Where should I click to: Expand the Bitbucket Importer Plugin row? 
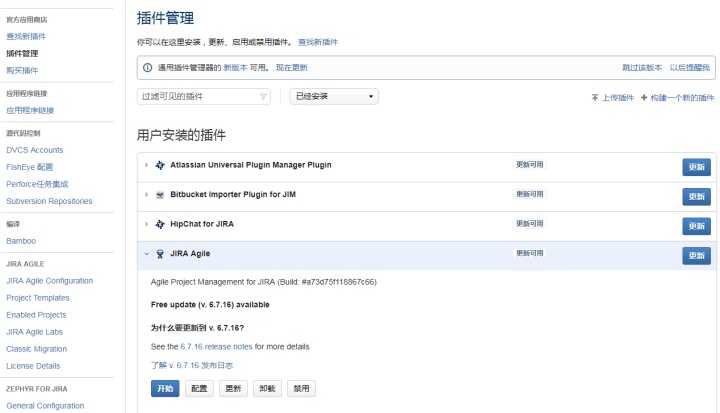pyautogui.click(x=146, y=195)
